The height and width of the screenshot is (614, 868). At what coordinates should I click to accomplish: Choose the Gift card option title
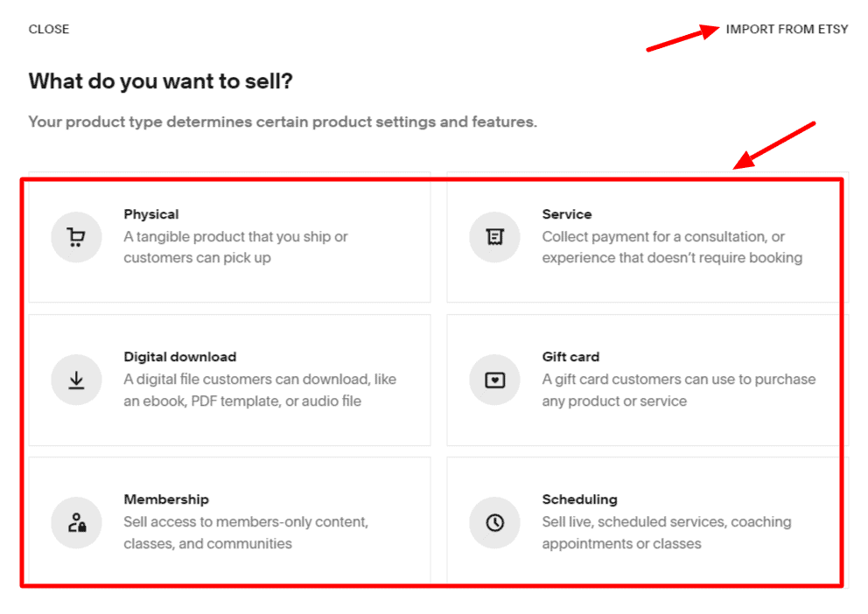click(x=570, y=357)
